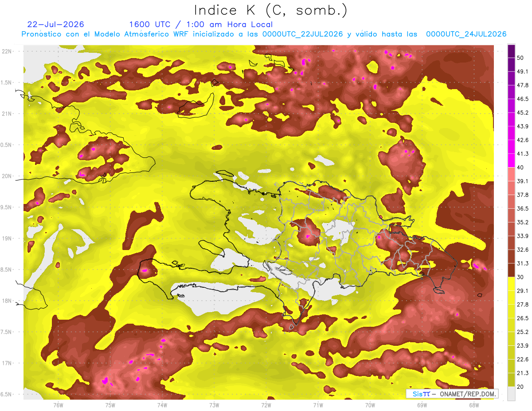Click the legend value "40"
Screen dimensions: 532x411
coord(520,167)
